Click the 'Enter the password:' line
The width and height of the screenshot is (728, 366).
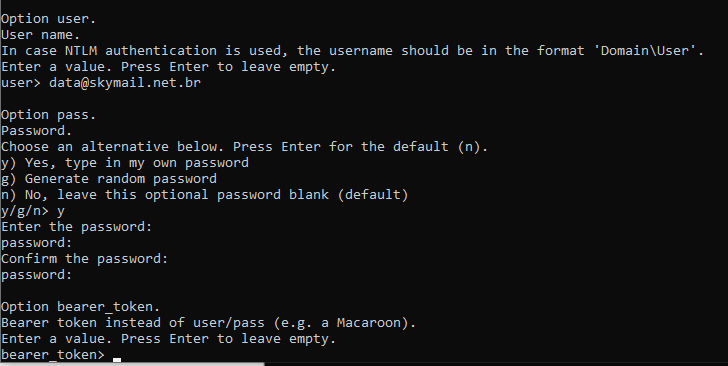pyautogui.click(x=77, y=227)
